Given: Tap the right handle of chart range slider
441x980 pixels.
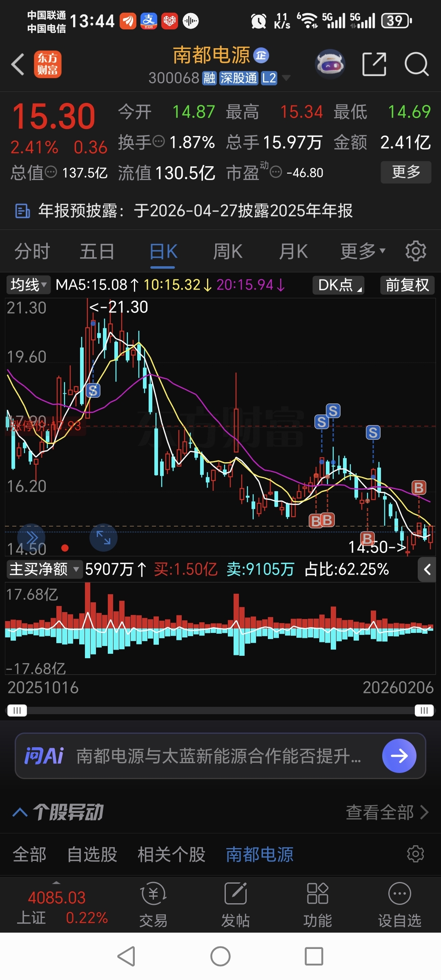Looking at the screenshot, I should point(424,710).
